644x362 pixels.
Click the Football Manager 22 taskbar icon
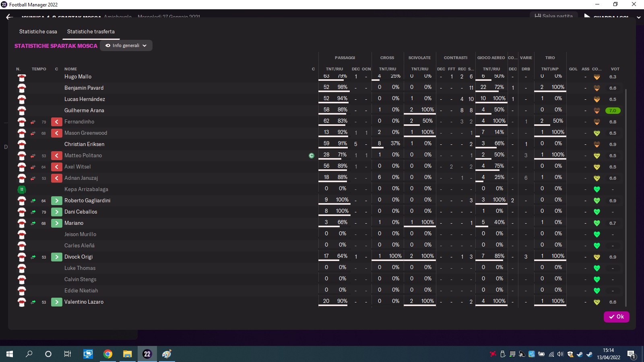tap(147, 354)
